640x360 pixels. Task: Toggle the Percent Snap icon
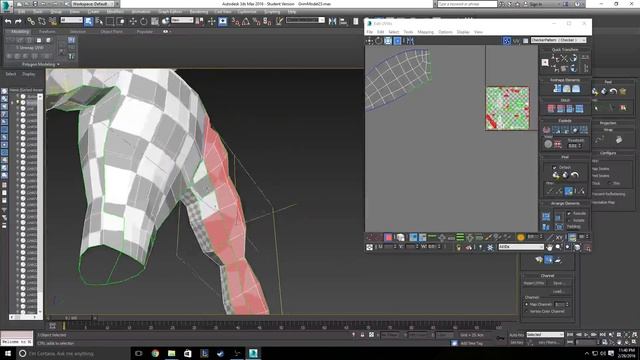coord(256,21)
